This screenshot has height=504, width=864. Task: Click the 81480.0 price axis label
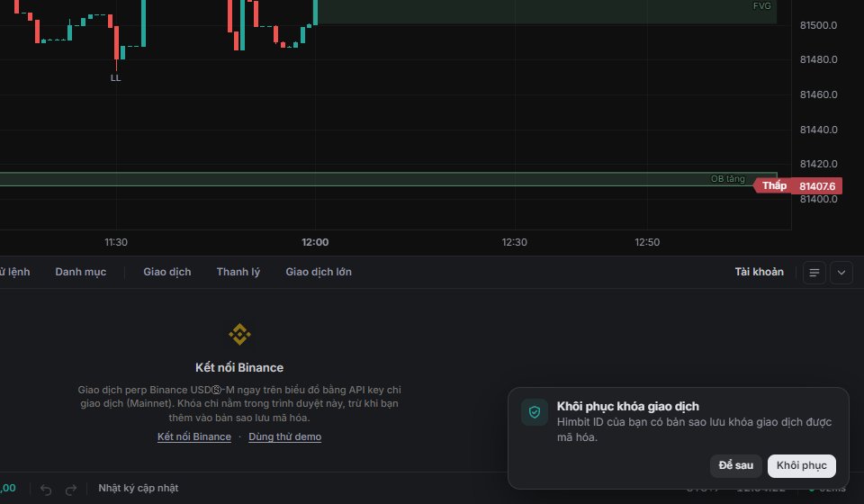818,59
